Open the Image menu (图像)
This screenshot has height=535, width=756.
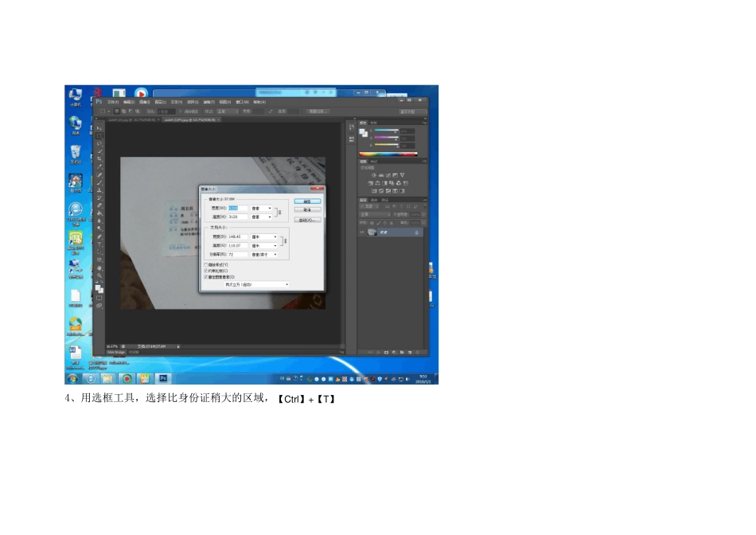(x=145, y=102)
